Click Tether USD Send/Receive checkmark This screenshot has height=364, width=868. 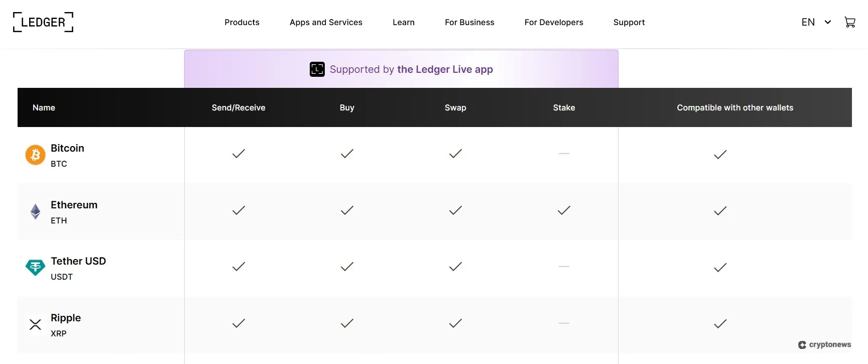point(238,267)
